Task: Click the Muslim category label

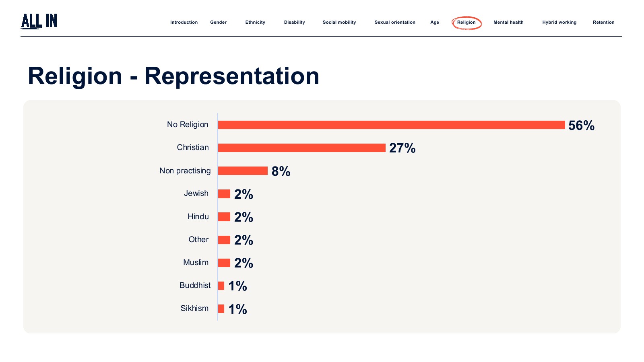Action: [196, 263]
